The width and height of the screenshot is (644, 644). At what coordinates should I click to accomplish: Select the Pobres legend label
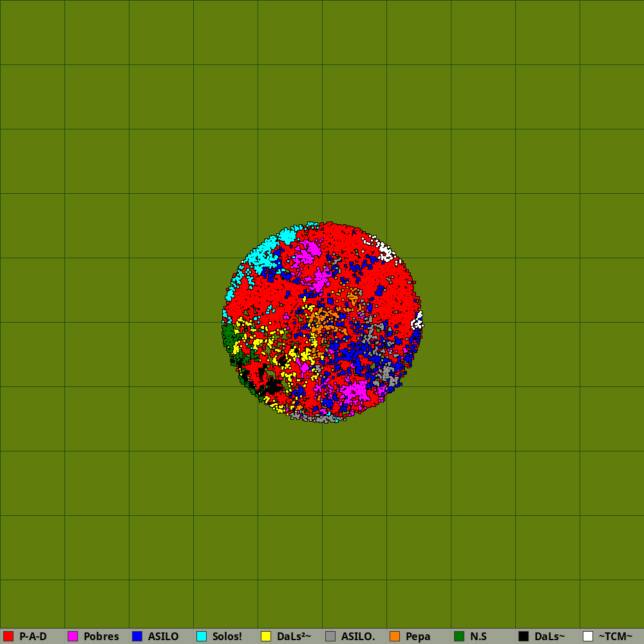pyautogui.click(x=102, y=636)
